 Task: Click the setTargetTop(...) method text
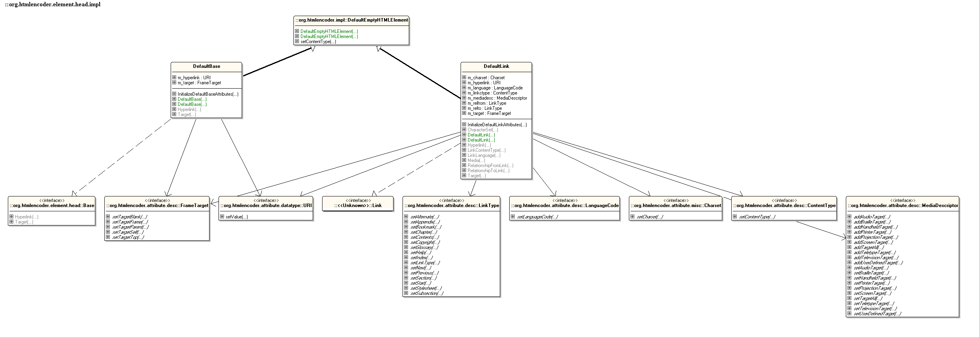coord(128,237)
